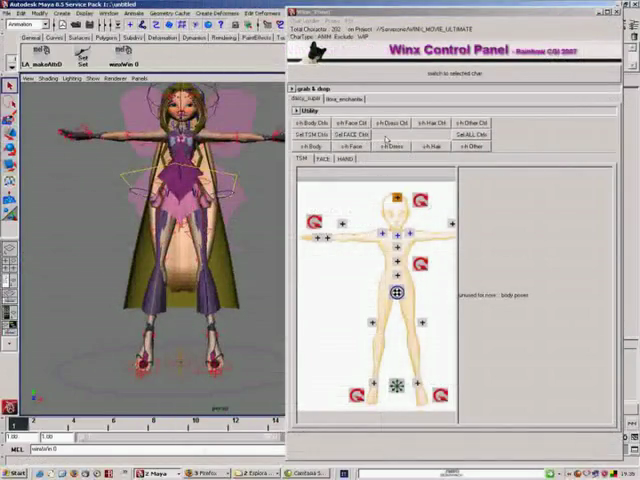Viewport: 640px width, 480px height.
Task: Click the orange head control plus in picker
Action: click(397, 198)
